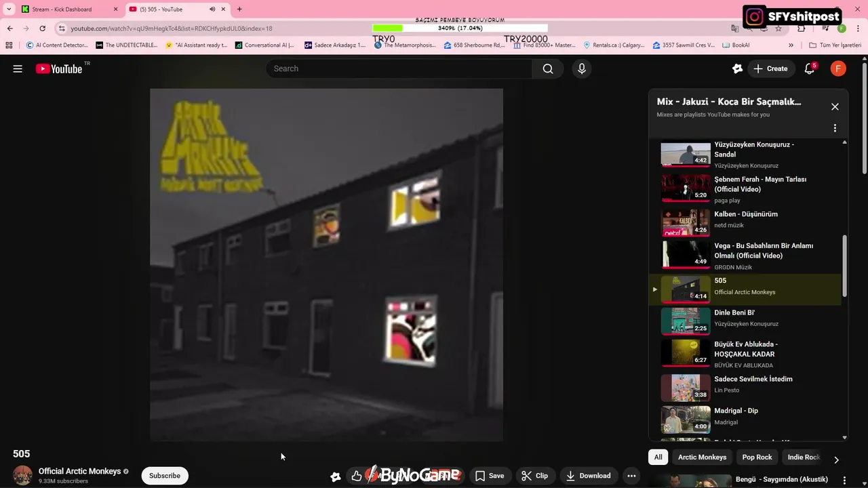Subscribe to Official Arctic Monkeys
The height and width of the screenshot is (488, 868).
tap(165, 476)
